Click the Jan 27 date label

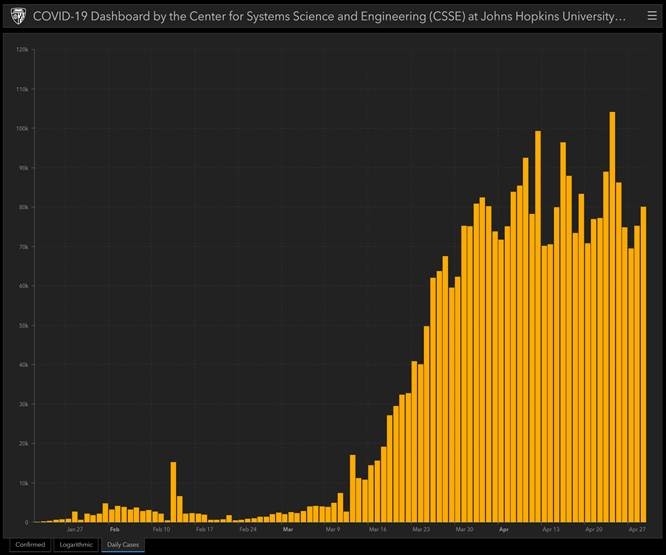click(x=74, y=529)
